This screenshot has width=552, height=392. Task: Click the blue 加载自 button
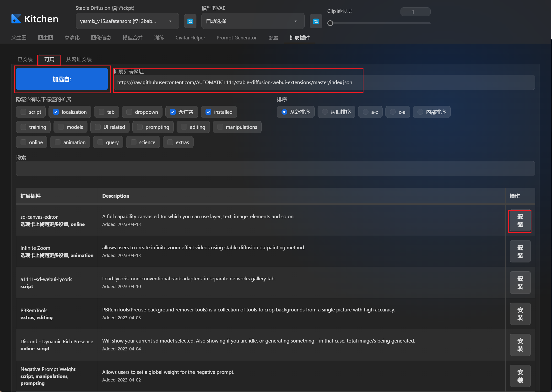click(62, 79)
